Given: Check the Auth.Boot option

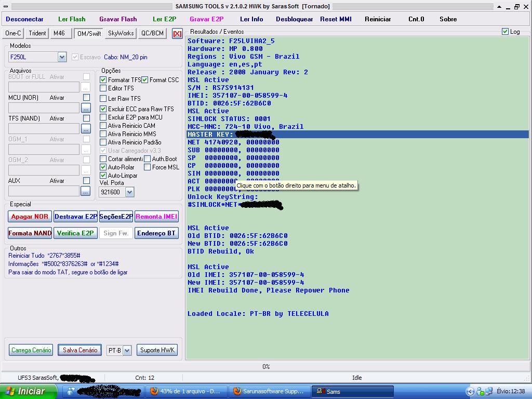Looking at the screenshot, I should [147, 159].
